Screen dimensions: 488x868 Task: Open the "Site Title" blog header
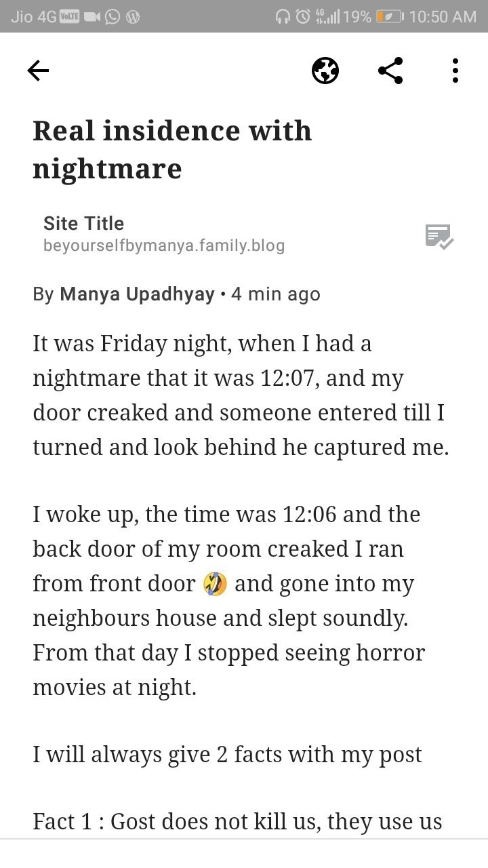[x=83, y=223]
